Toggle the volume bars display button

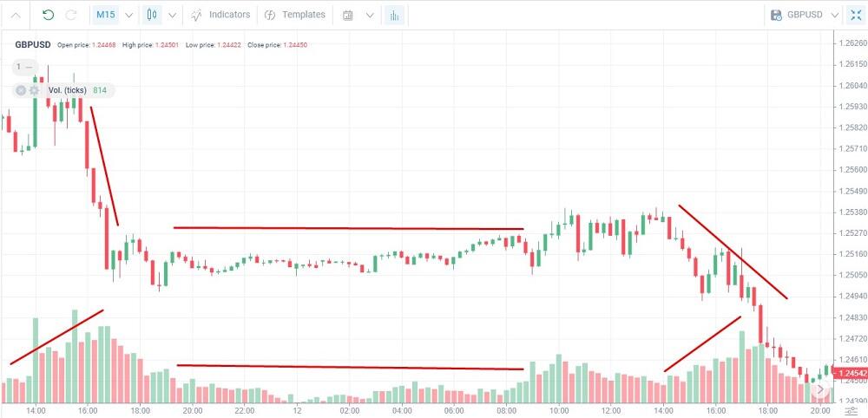pos(394,15)
